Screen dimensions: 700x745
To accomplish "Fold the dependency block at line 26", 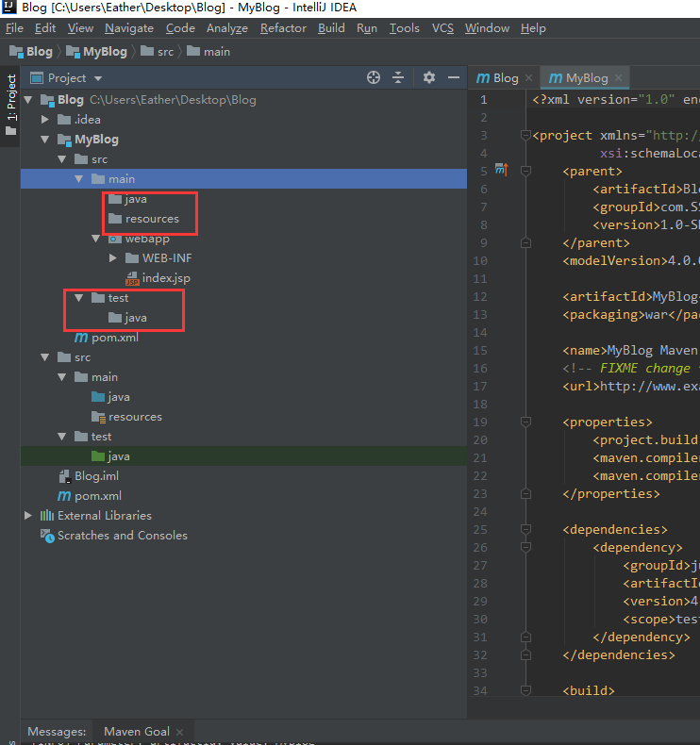I will pos(525,547).
